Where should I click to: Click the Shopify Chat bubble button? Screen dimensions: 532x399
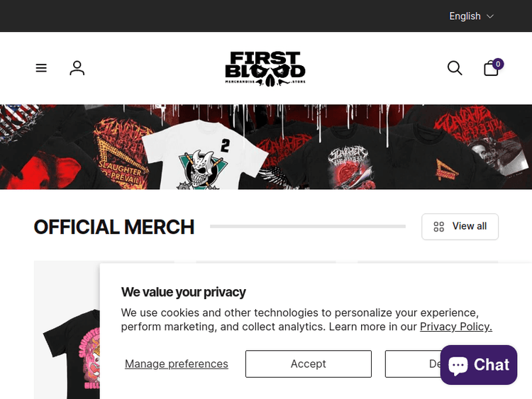click(x=479, y=365)
